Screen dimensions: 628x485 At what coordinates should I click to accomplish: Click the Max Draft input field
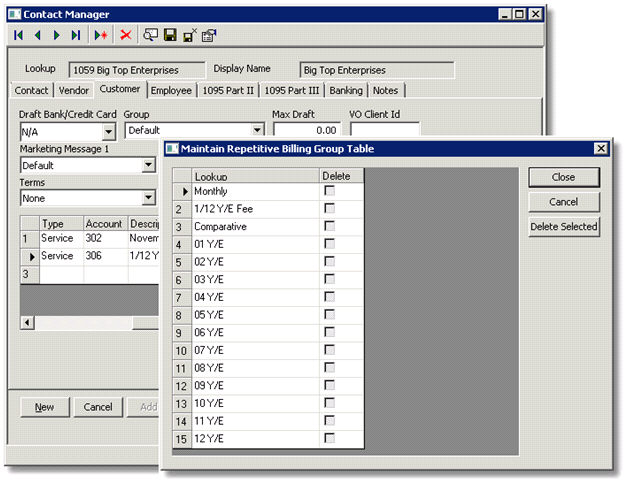tap(307, 130)
